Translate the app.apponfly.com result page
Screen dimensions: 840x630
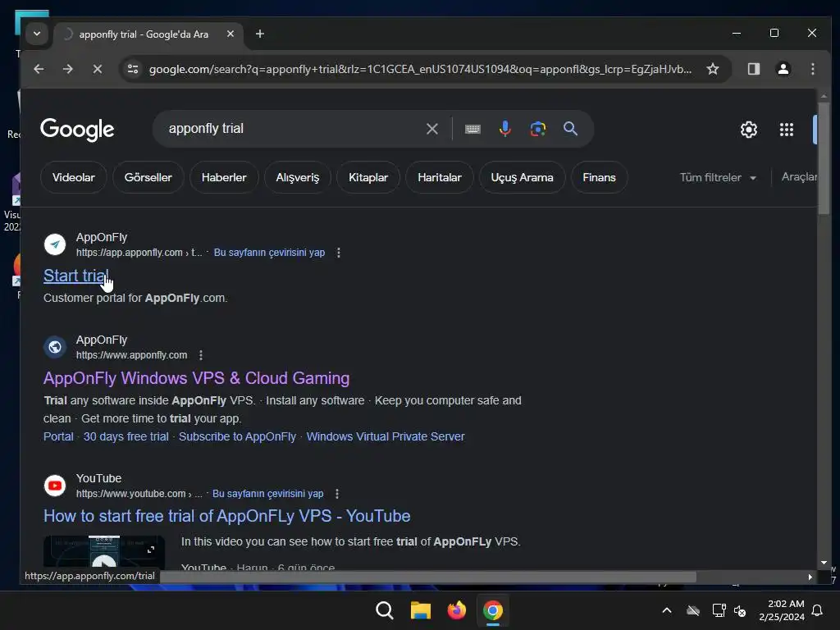[269, 253]
